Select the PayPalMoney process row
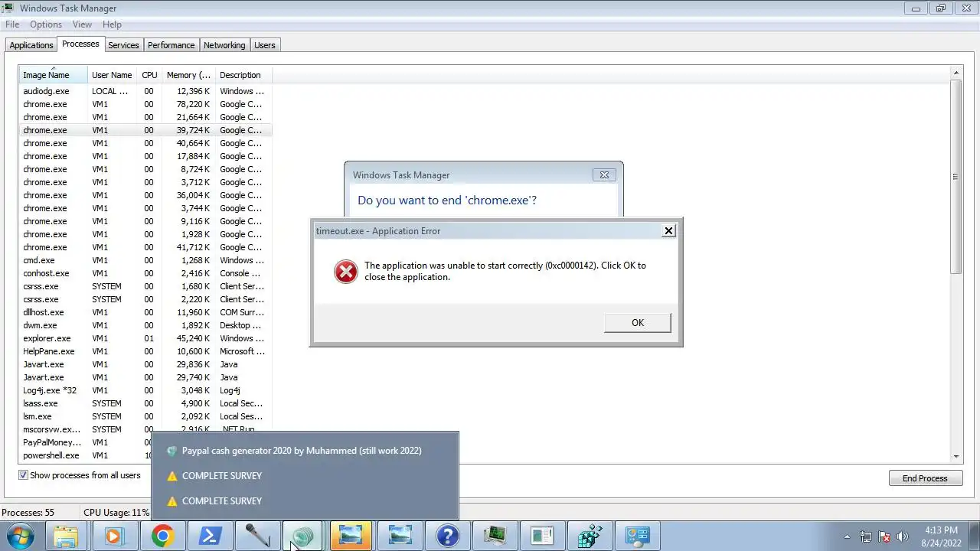 coord(86,442)
